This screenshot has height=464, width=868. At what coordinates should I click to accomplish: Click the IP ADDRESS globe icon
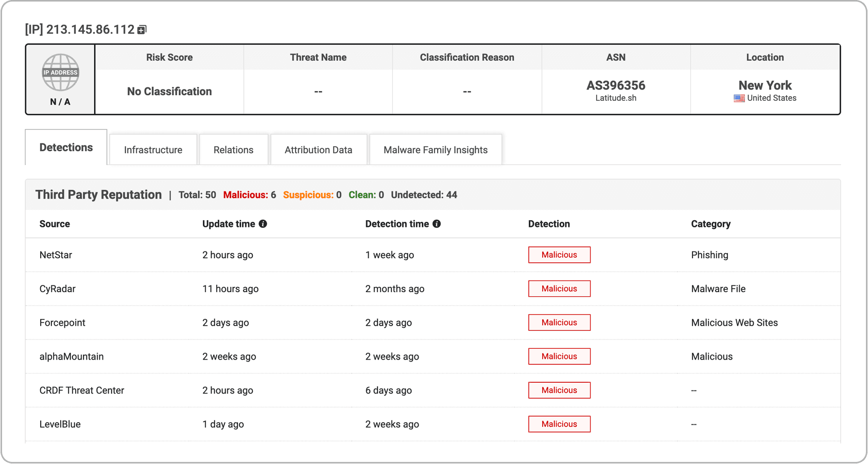[60, 73]
